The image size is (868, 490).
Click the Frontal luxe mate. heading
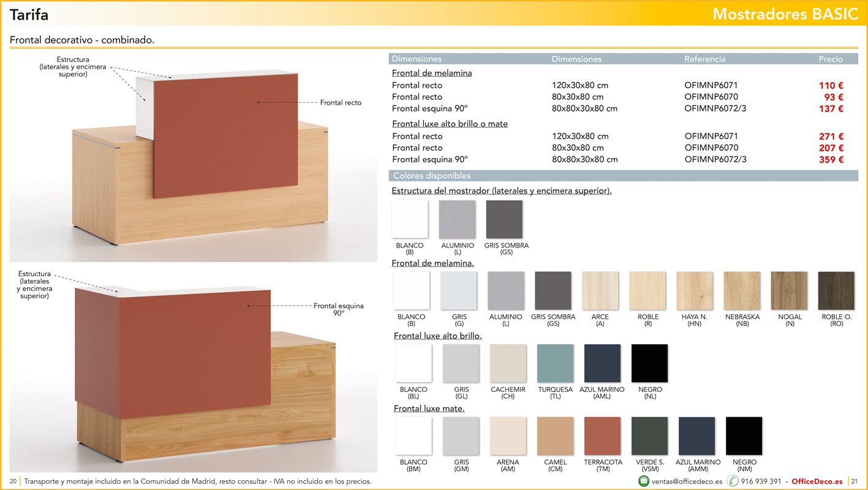(x=429, y=409)
